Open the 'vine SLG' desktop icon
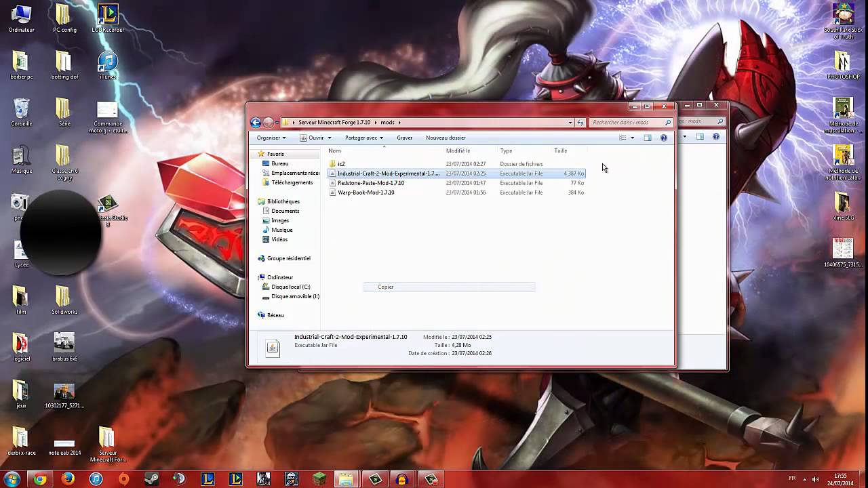This screenshot has width=868, height=488. click(842, 206)
